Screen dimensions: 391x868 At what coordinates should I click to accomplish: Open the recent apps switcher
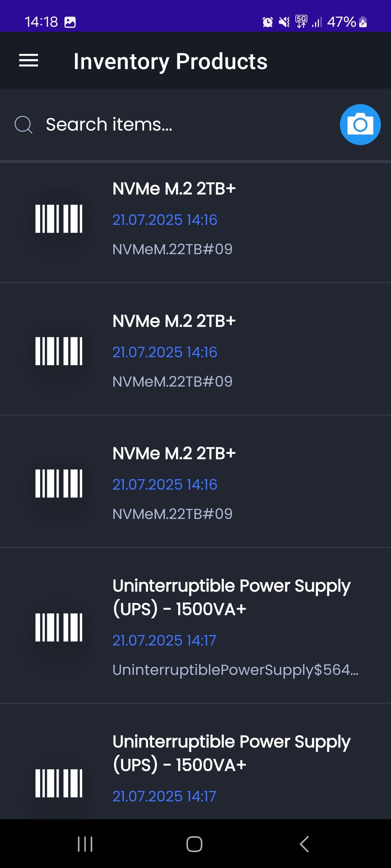pyautogui.click(x=85, y=844)
